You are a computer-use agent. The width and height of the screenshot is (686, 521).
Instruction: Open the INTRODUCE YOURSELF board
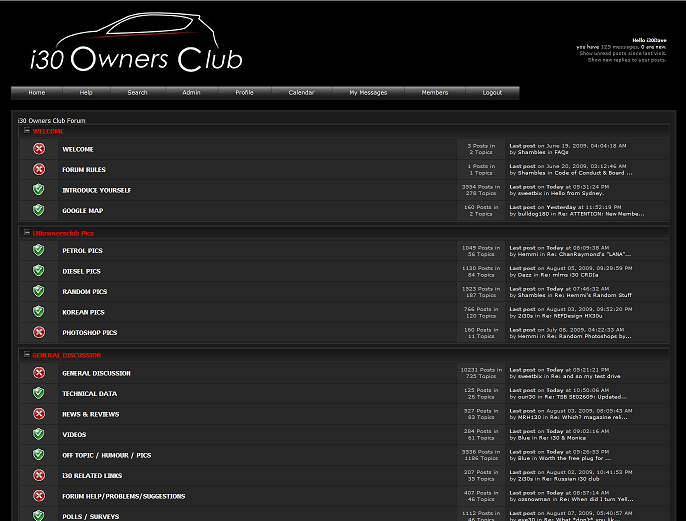[97, 190]
